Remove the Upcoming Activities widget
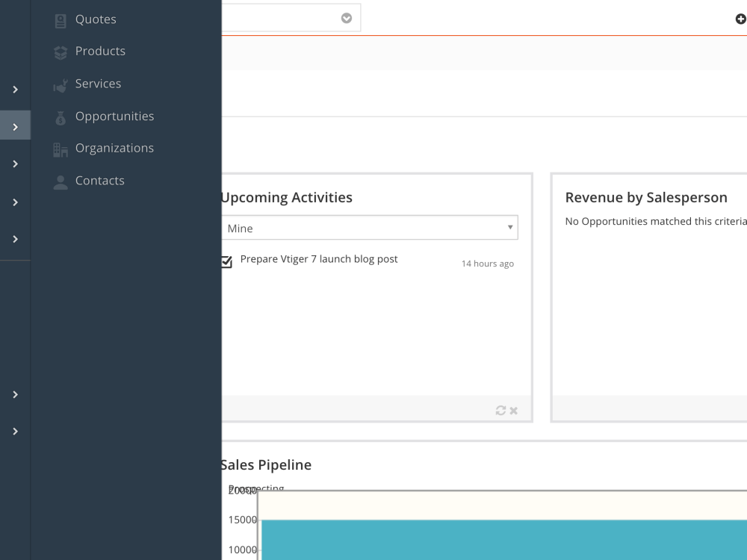The height and width of the screenshot is (560, 747). pos(514,410)
